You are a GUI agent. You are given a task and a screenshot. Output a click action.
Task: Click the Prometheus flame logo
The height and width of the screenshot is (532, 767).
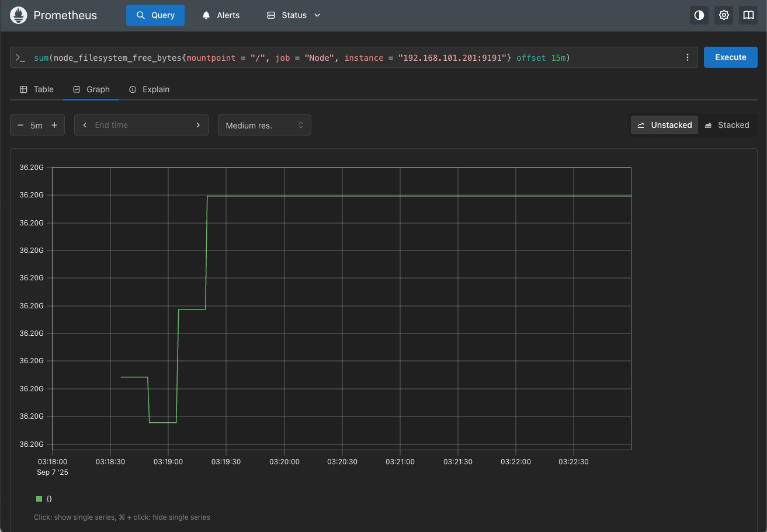point(19,15)
